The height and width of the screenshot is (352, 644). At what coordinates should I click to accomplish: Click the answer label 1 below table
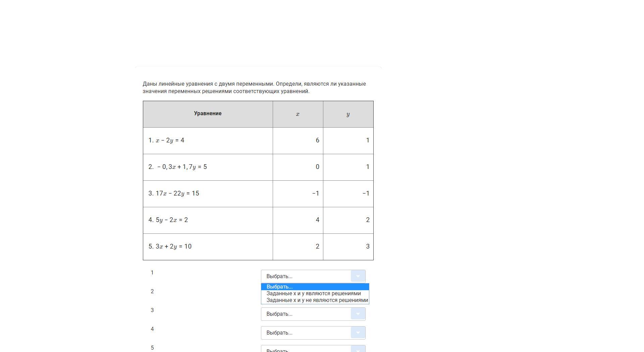(x=152, y=273)
